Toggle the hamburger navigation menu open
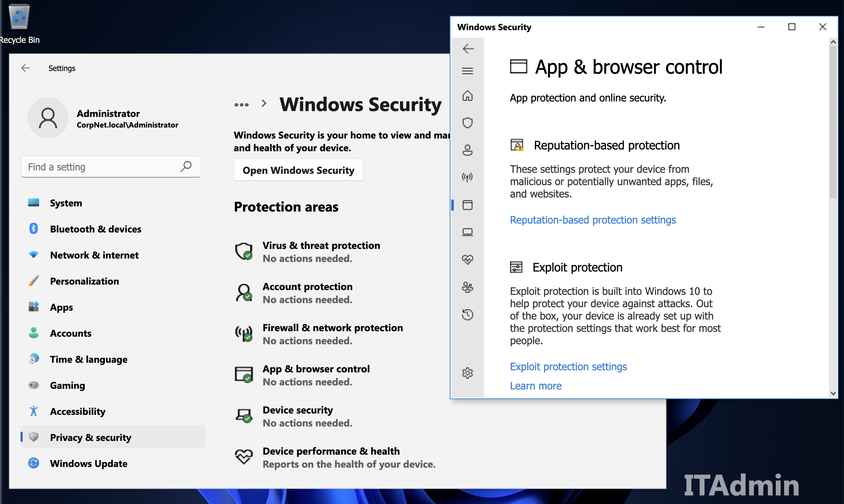Image resolution: width=844 pixels, height=504 pixels. [x=468, y=71]
